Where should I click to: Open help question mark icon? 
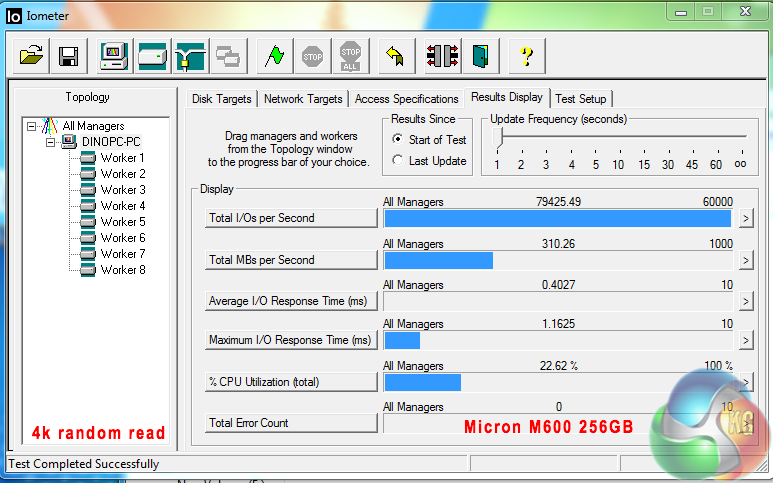(527, 56)
